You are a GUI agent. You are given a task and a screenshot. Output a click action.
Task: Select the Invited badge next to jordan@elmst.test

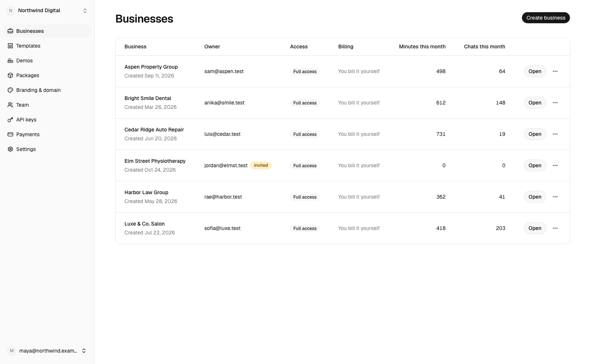261,165
